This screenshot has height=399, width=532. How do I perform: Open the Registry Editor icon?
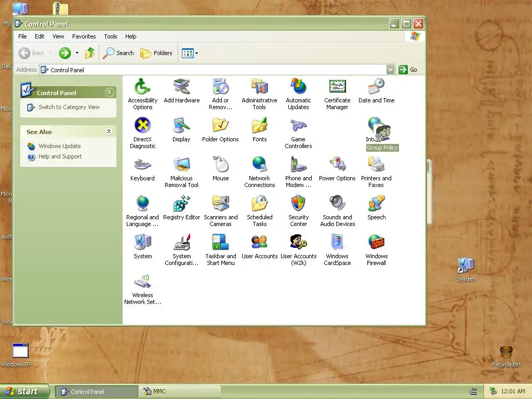[x=181, y=204]
